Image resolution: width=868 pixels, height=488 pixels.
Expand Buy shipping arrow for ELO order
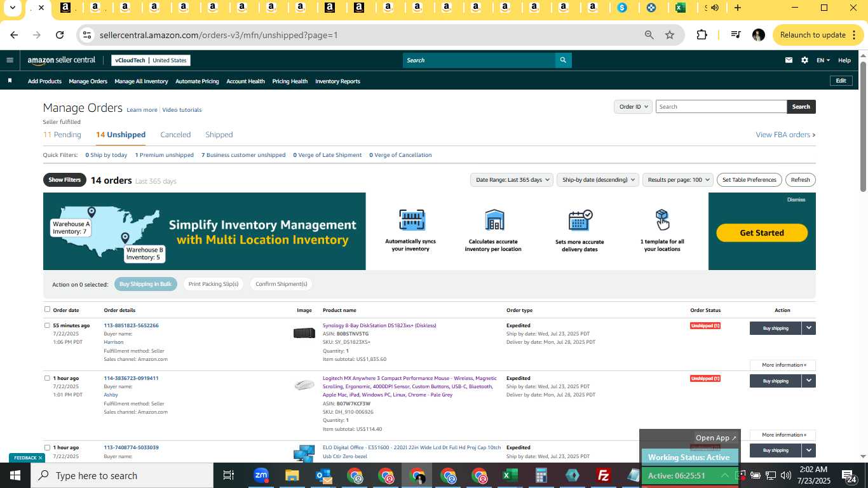[x=808, y=450]
